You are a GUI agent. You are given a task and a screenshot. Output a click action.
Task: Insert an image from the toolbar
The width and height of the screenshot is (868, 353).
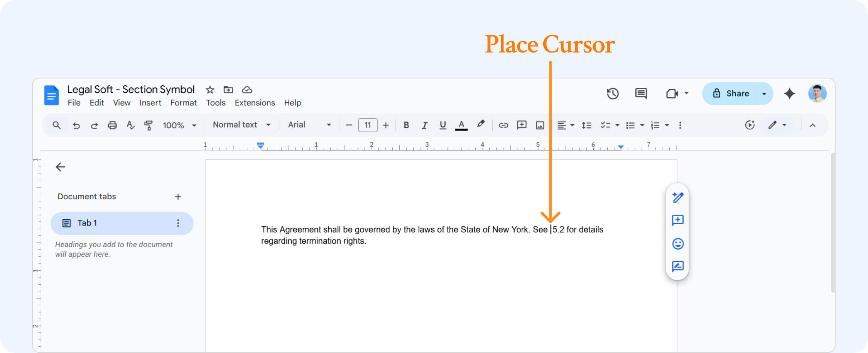click(540, 125)
